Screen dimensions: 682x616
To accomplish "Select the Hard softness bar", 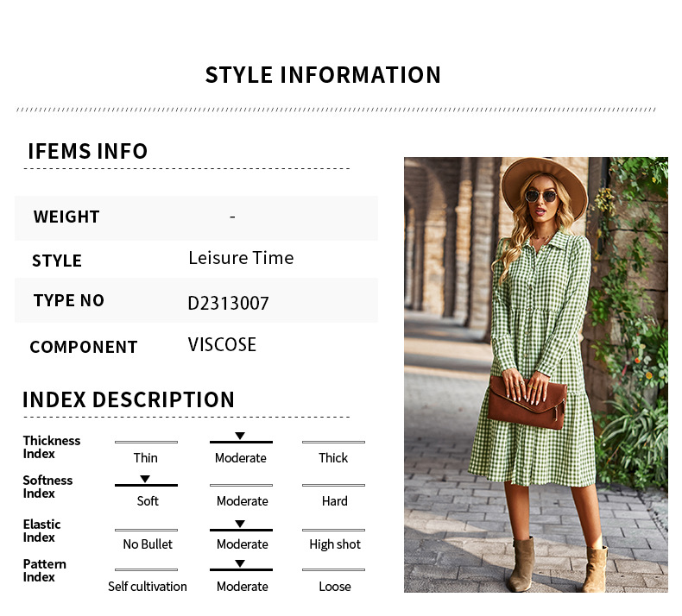I will (x=333, y=485).
